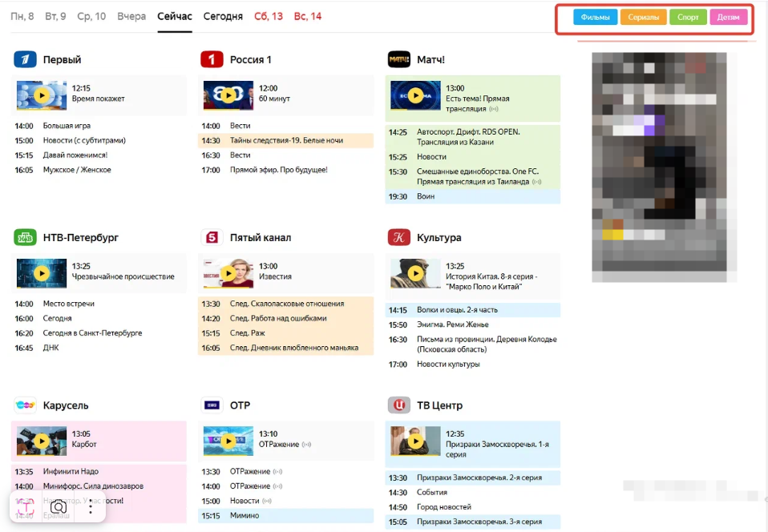Open the ОТР channel logo
768x532 pixels.
(212, 405)
